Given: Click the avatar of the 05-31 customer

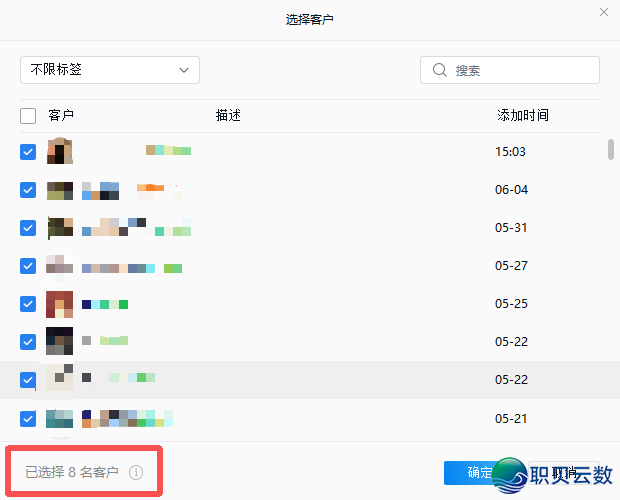Looking at the screenshot, I should tap(60, 227).
